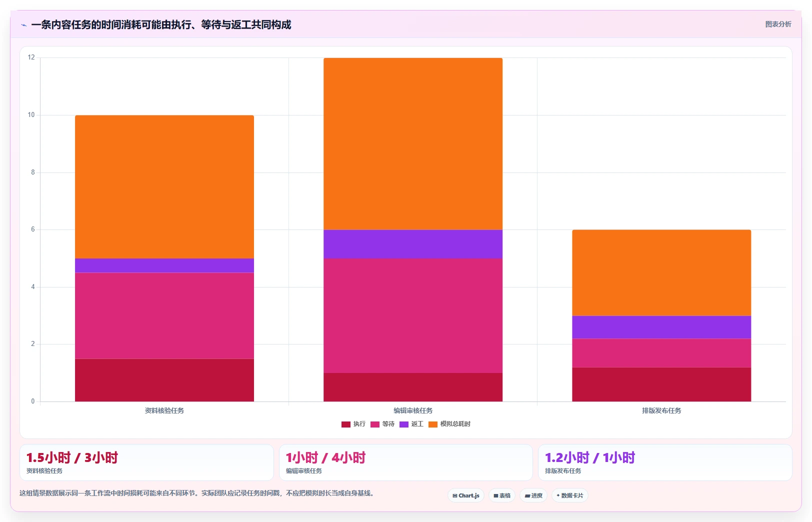
Task: Click the y-axis tick value 0
Action: coord(33,401)
